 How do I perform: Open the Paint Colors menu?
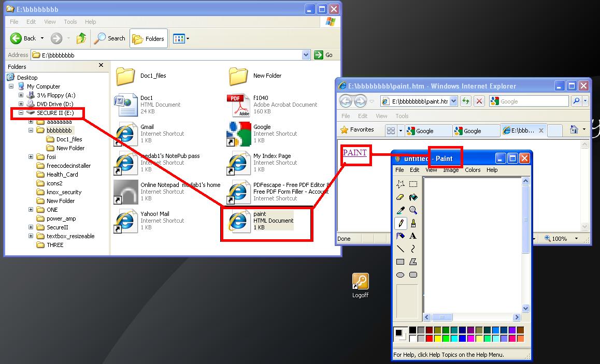473,170
